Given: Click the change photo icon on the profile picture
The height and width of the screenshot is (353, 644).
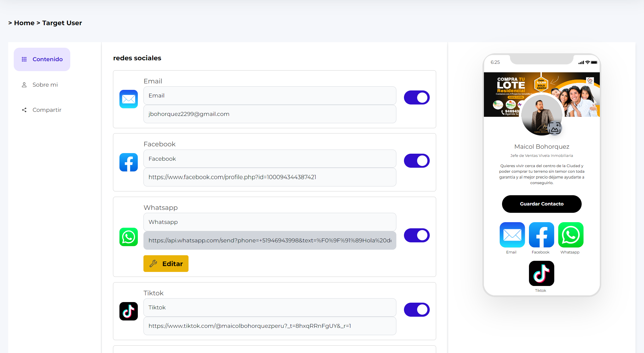Looking at the screenshot, I should point(555,128).
